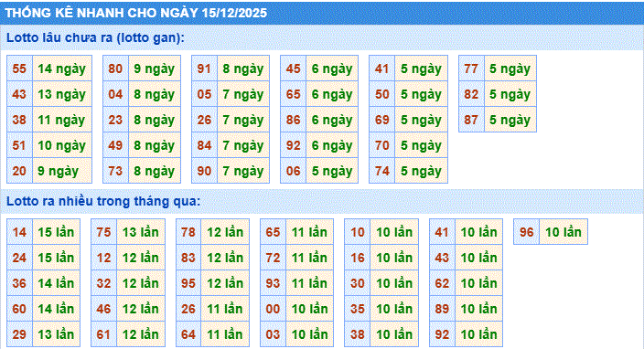The image size is (644, 349).
Task: Select number 23 in the 8 ngày row
Action: 115,120
